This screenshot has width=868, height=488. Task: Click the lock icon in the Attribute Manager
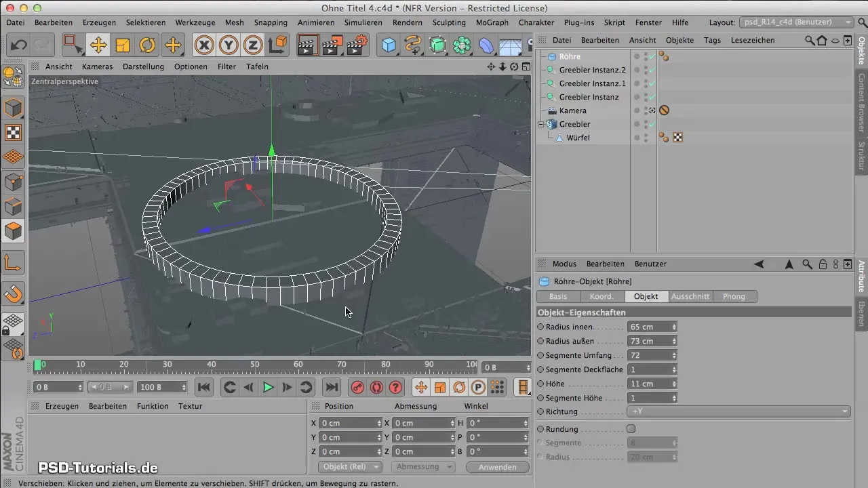click(x=823, y=264)
